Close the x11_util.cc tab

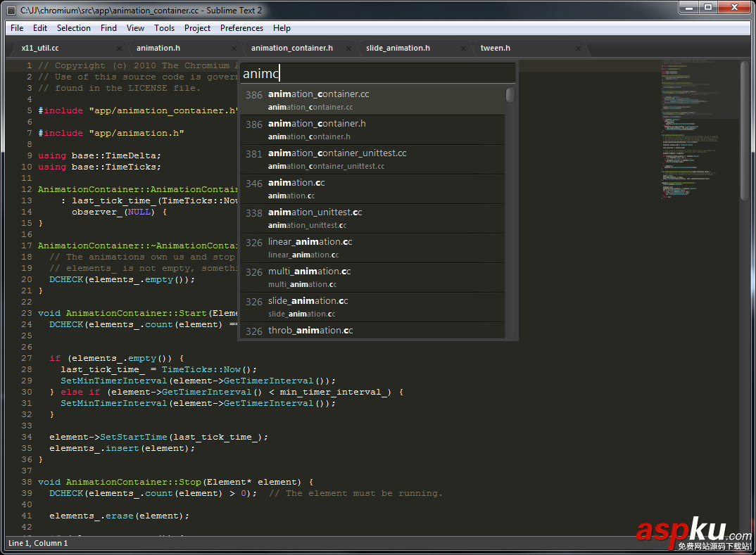pos(119,49)
